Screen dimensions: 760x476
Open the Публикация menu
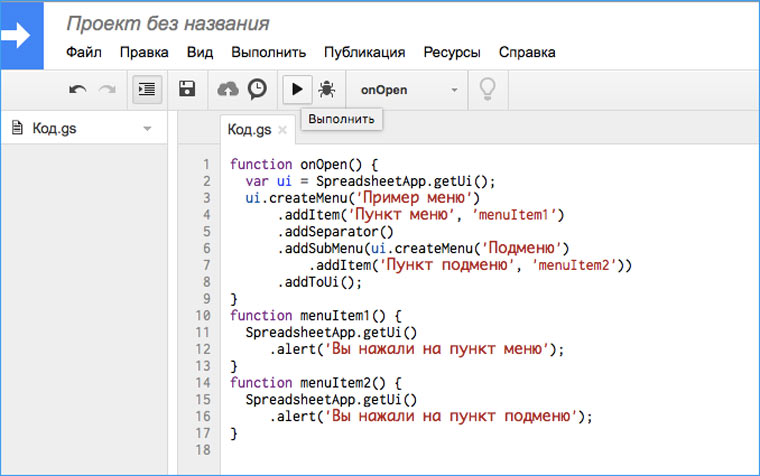(364, 52)
